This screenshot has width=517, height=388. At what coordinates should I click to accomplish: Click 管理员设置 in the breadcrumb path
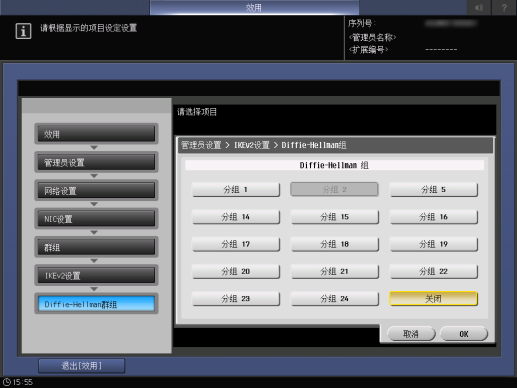(x=201, y=145)
